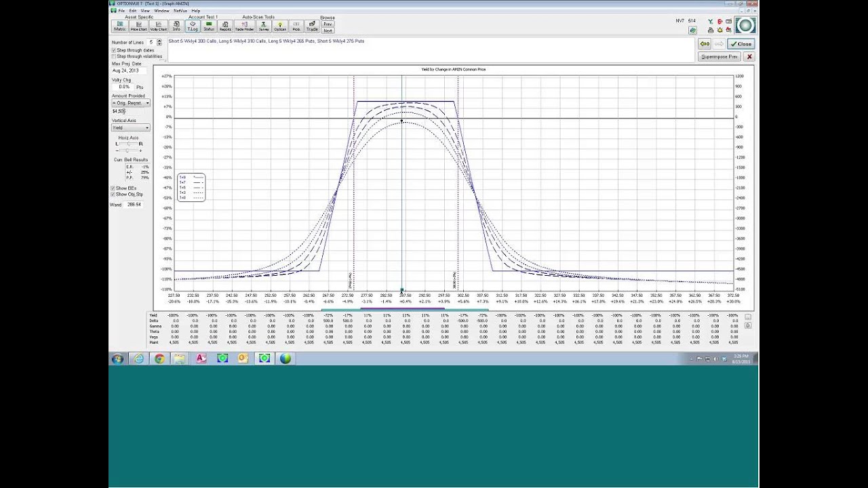The width and height of the screenshot is (868, 488).
Task: Toggle the Step through dates checkbox
Action: (114, 50)
